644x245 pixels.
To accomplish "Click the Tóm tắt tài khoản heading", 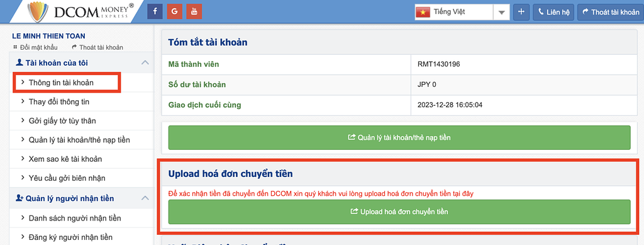I will tap(208, 42).
